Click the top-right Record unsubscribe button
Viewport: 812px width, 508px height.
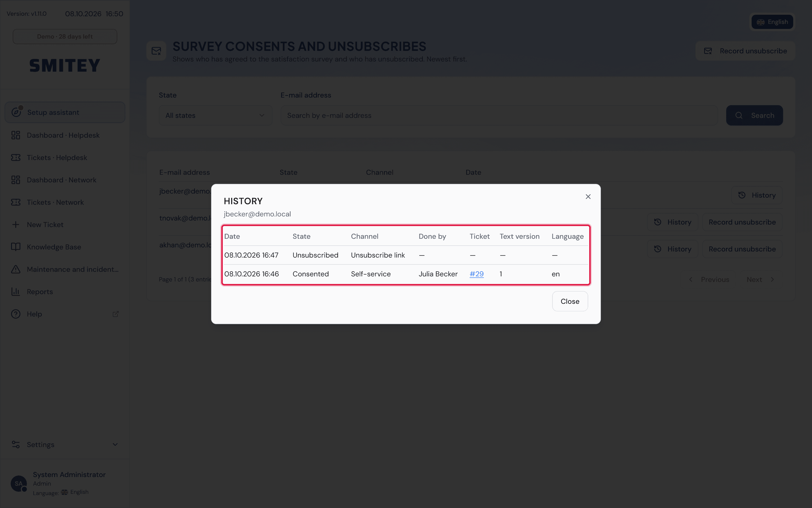point(745,51)
